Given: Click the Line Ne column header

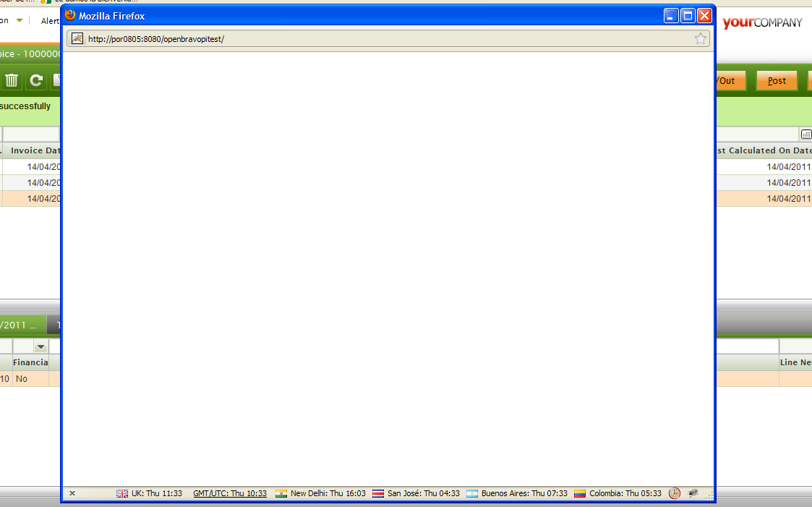Looking at the screenshot, I should (795, 362).
